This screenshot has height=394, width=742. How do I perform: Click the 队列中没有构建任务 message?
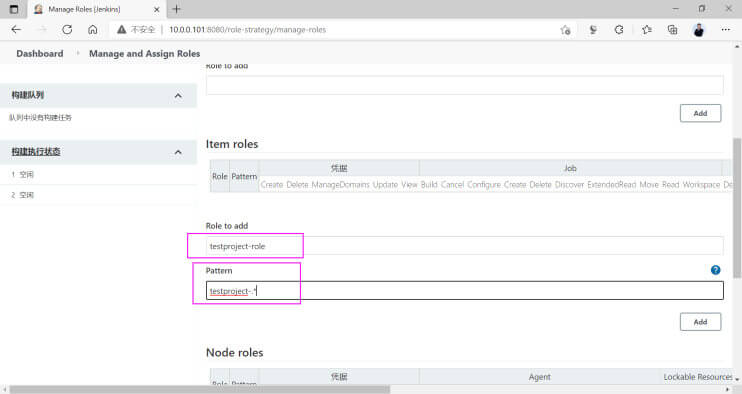click(41, 117)
